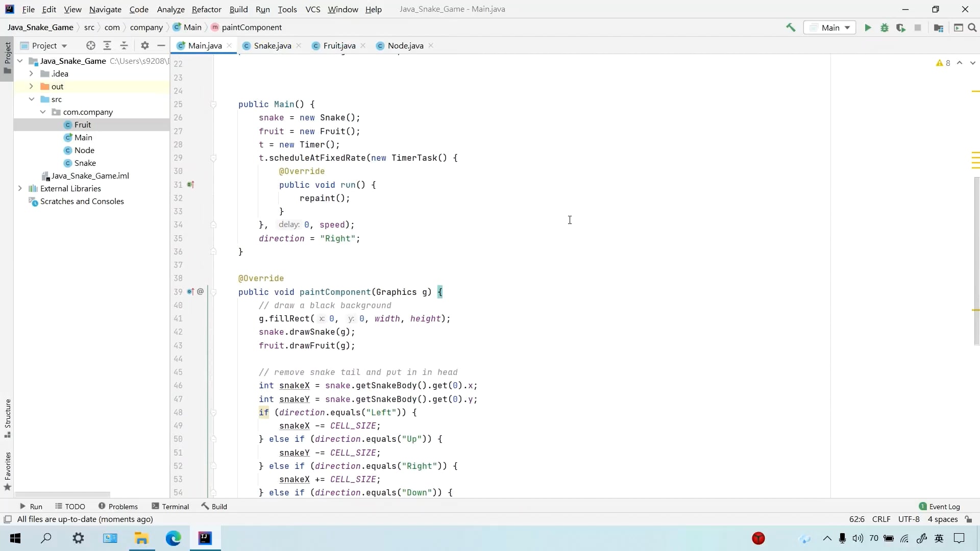The image size is (980, 551).
Task: Select opened file using the crosshair icon
Action: coord(91,45)
